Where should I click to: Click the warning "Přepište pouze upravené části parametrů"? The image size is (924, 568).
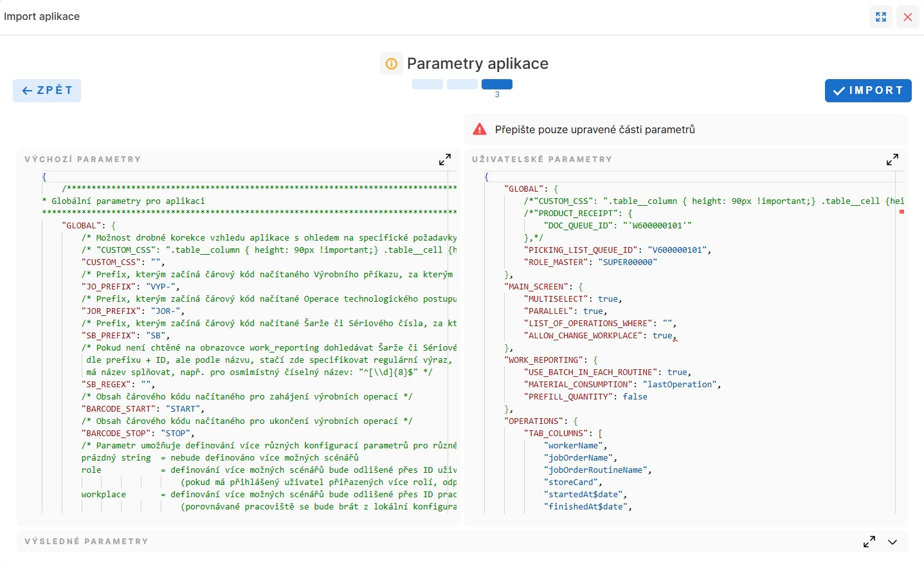point(595,129)
